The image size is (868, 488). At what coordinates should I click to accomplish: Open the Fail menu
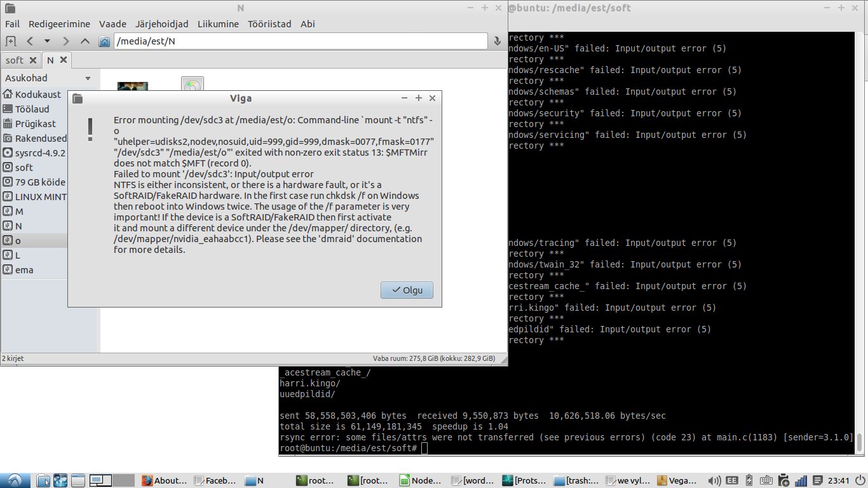pyautogui.click(x=12, y=24)
